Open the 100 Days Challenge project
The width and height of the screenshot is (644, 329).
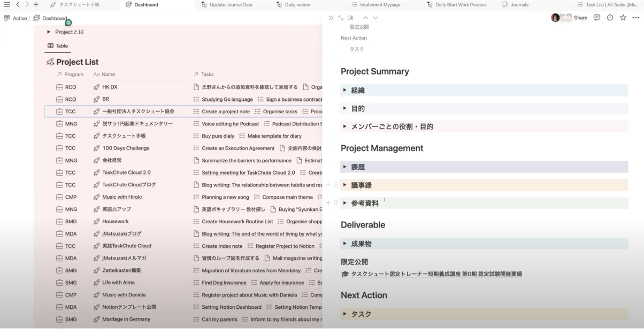coord(126,148)
